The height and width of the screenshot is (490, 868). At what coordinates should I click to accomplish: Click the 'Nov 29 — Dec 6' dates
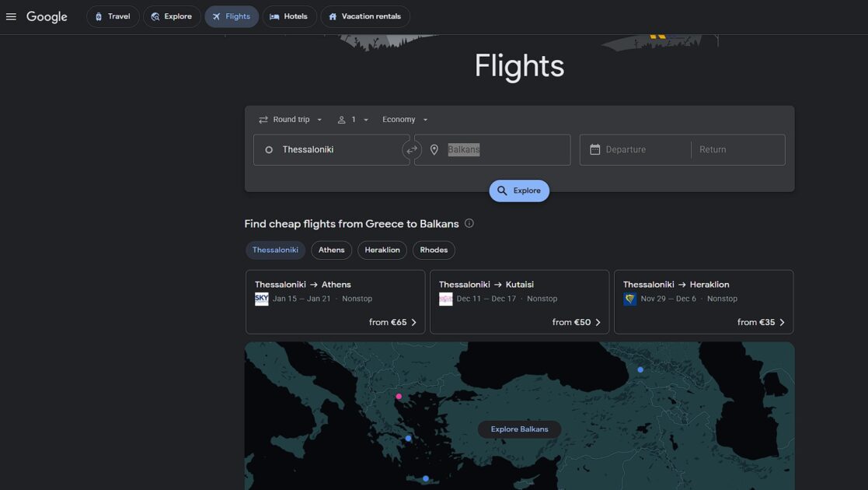[x=668, y=299]
